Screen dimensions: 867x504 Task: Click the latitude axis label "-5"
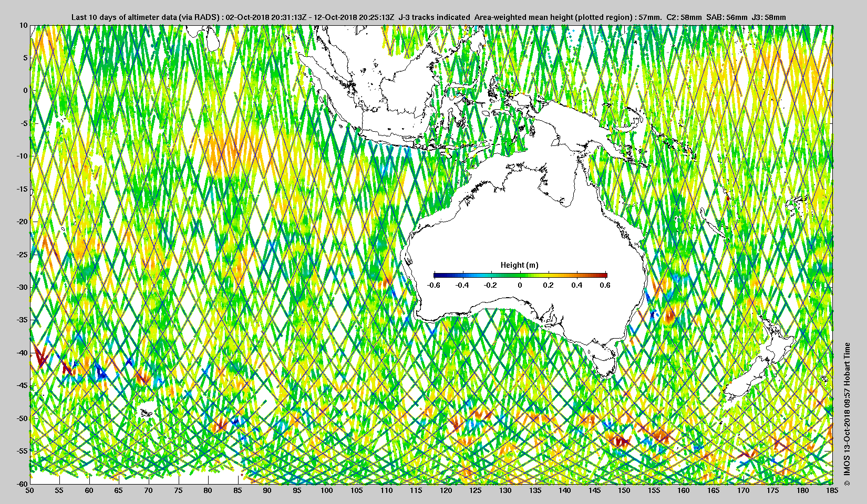click(x=24, y=123)
